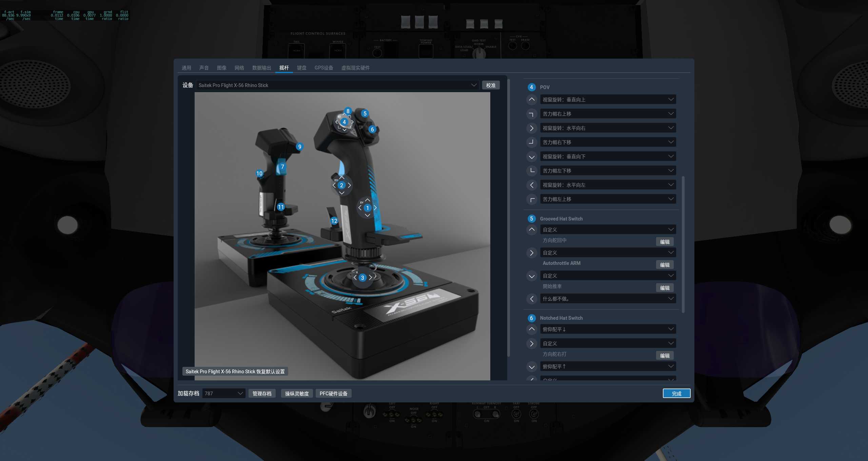Click marker 10 on the left stick
This screenshot has height=461, width=868.
point(259,173)
